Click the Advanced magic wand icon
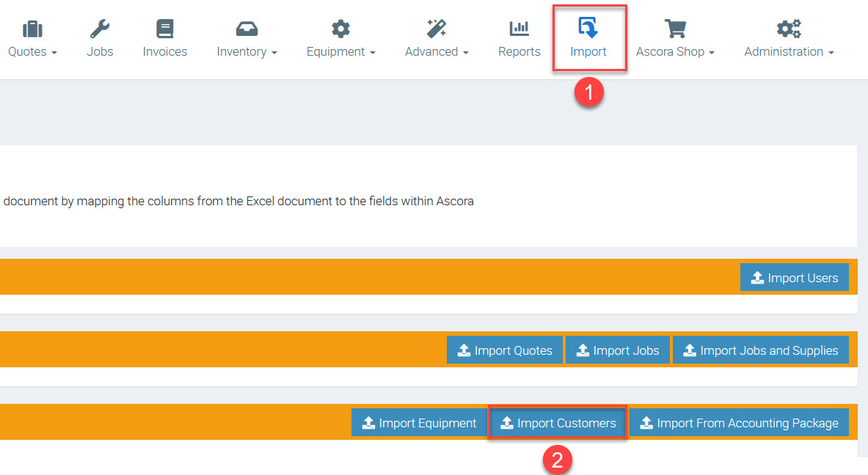 tap(437, 29)
